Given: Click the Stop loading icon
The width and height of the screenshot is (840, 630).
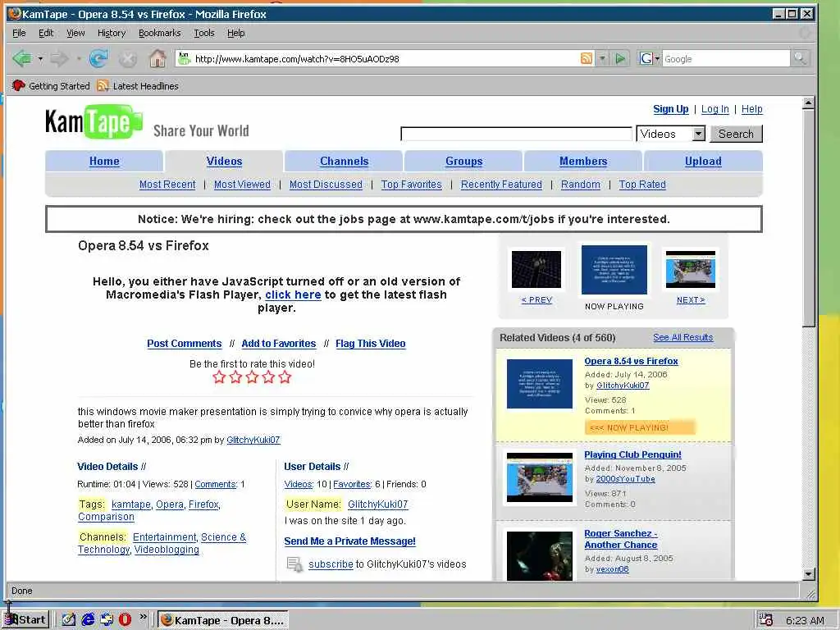Looking at the screenshot, I should pyautogui.click(x=127, y=59).
